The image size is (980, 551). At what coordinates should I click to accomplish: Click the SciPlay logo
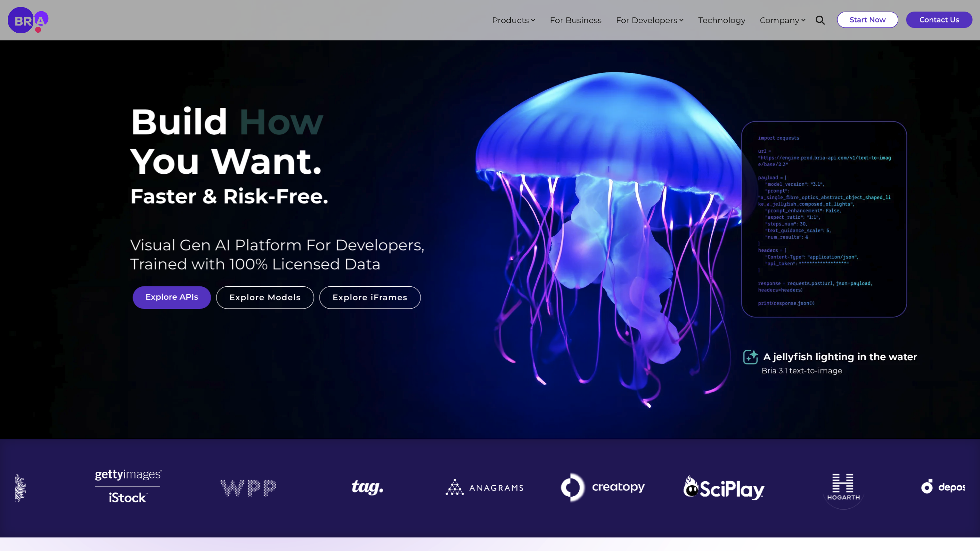coord(723,488)
